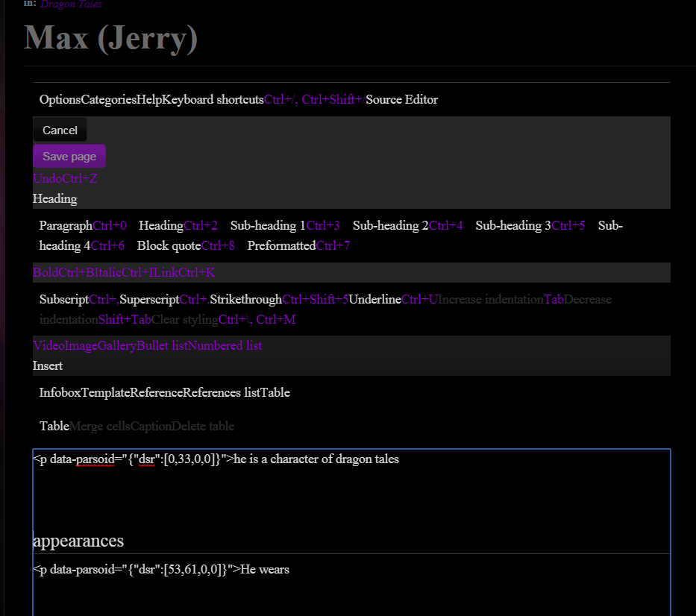
Task: Switch to Source Editor
Action: click(401, 100)
